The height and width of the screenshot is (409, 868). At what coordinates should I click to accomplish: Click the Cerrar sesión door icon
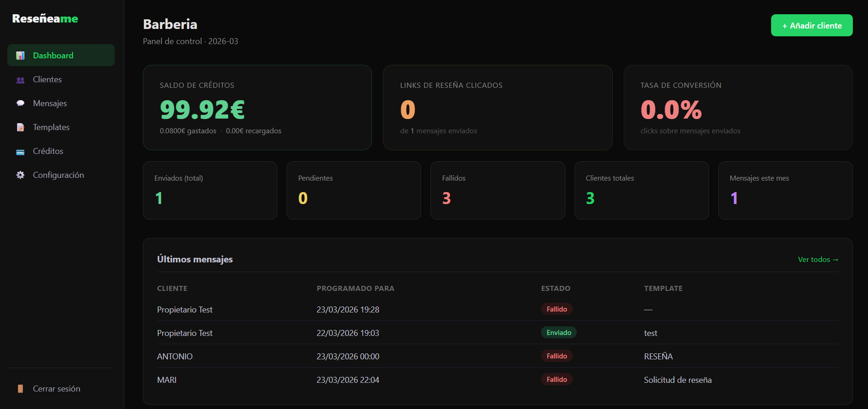click(20, 389)
